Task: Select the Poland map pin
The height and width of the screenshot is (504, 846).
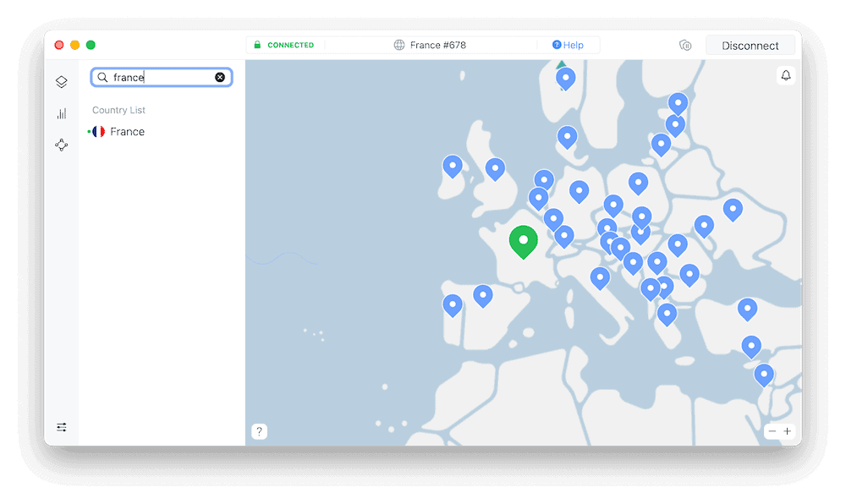Action: coord(638,184)
